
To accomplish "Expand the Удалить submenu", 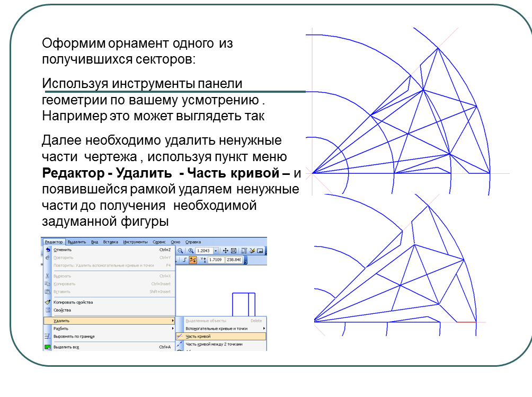I will tap(109, 321).
